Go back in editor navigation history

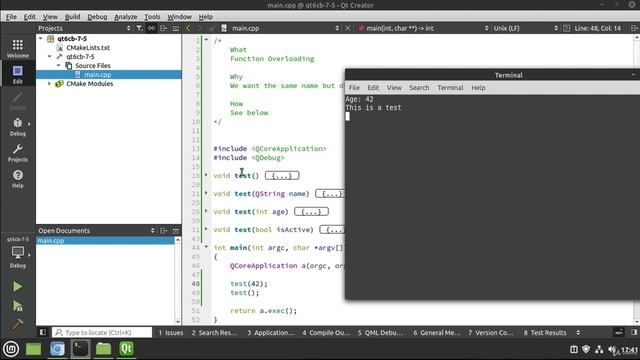[x=188, y=28]
